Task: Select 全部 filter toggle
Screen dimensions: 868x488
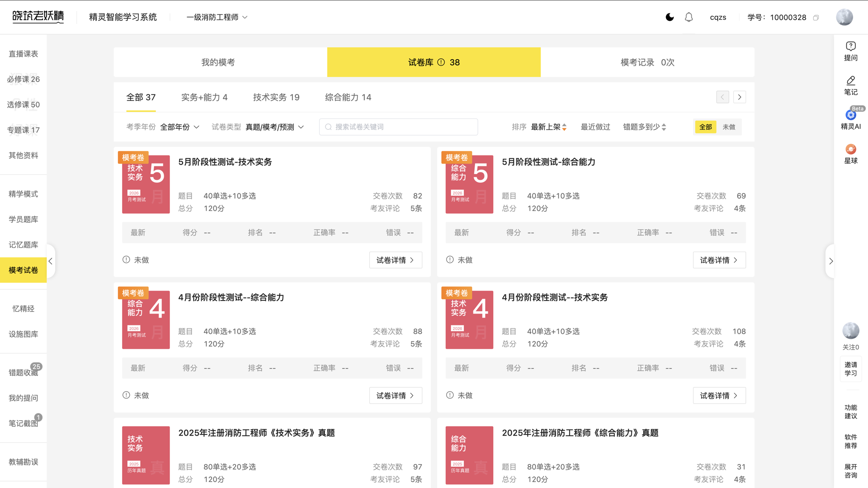Action: [x=706, y=127]
